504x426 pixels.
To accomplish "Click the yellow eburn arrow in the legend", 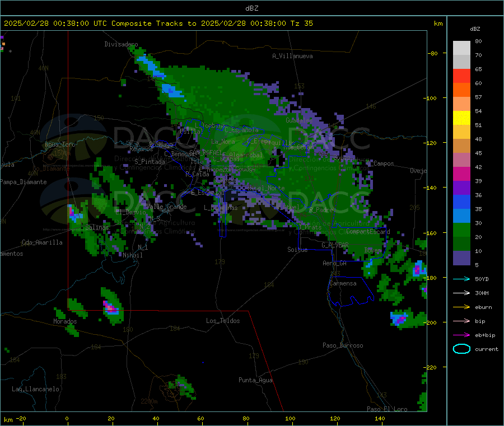I will [461, 307].
